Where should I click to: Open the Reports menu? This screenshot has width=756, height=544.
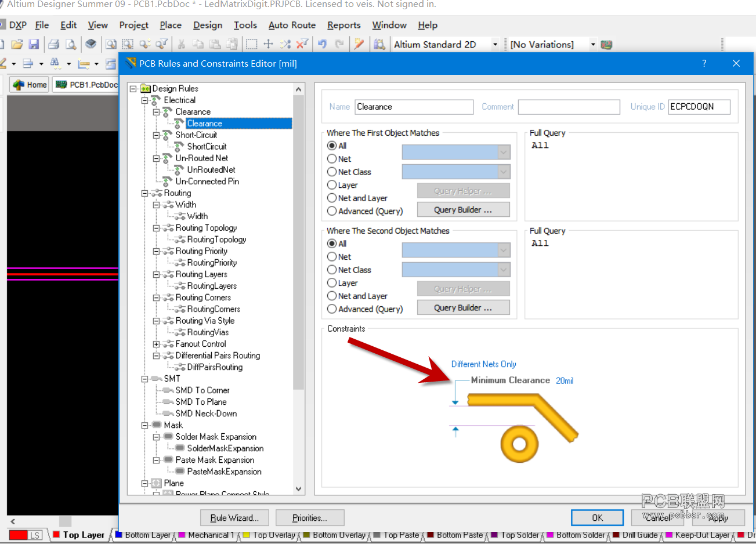(x=344, y=25)
